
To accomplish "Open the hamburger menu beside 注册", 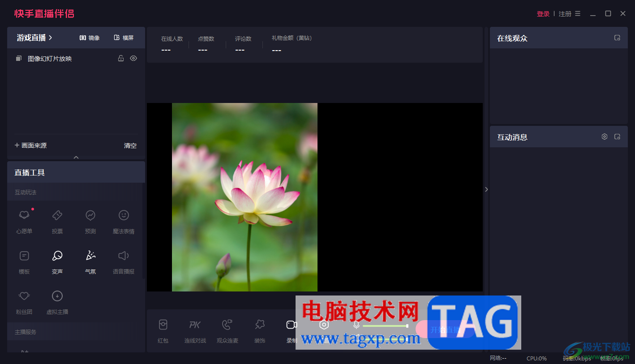I will click(578, 14).
